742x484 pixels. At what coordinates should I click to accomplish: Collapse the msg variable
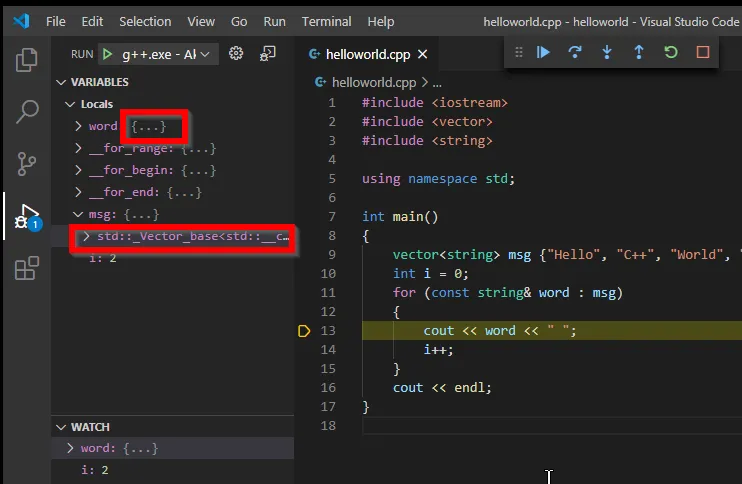coord(78,214)
